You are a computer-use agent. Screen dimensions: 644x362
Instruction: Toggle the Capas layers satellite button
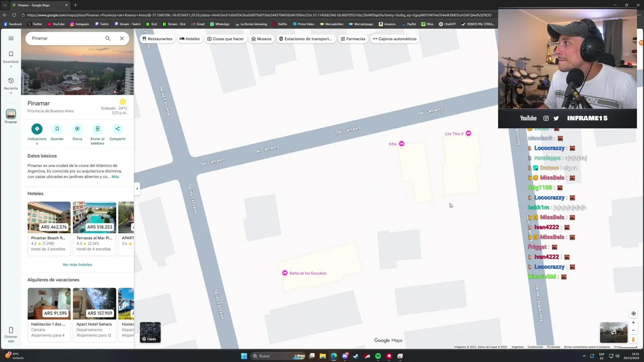[150, 332]
